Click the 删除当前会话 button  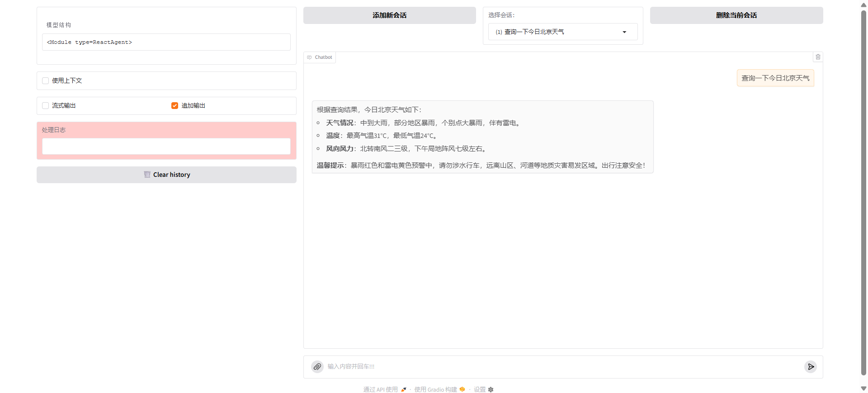click(x=736, y=15)
